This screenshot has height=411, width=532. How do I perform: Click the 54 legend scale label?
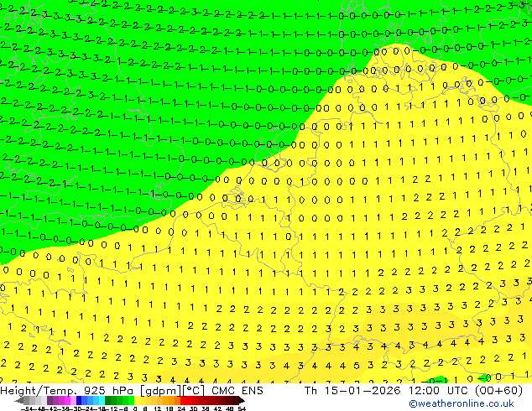pyautogui.click(x=242, y=408)
